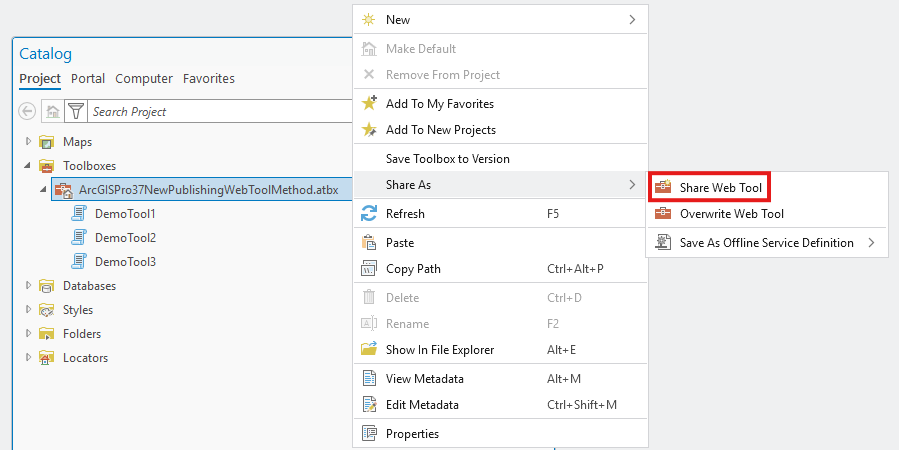Click the Share Web Tool icon

pyautogui.click(x=663, y=187)
